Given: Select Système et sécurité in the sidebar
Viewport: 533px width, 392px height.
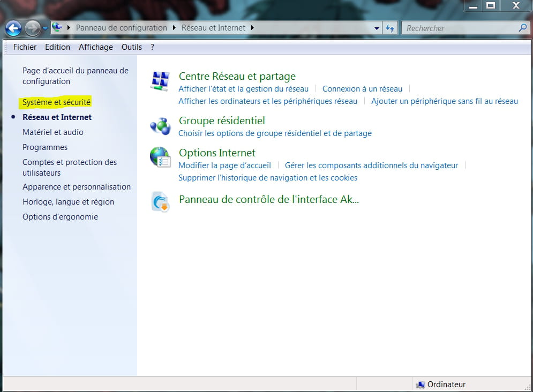Looking at the screenshot, I should click(x=56, y=102).
